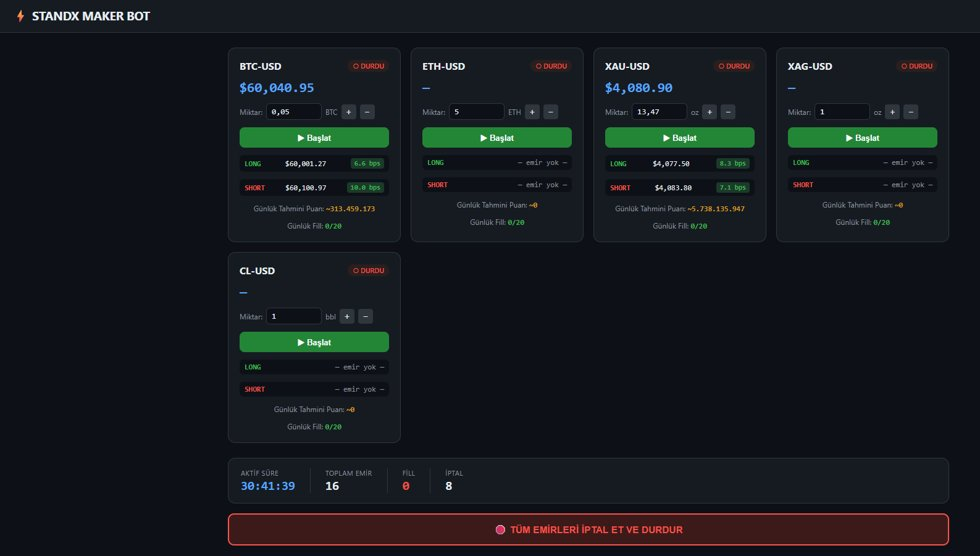Click the lightning bolt logo icon

click(x=21, y=16)
